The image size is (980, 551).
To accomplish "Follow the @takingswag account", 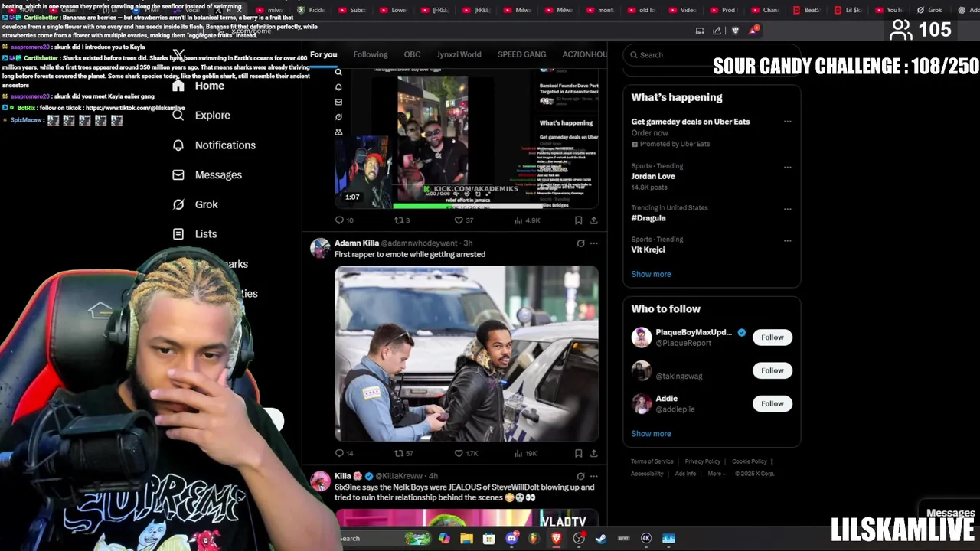I will [x=773, y=370].
